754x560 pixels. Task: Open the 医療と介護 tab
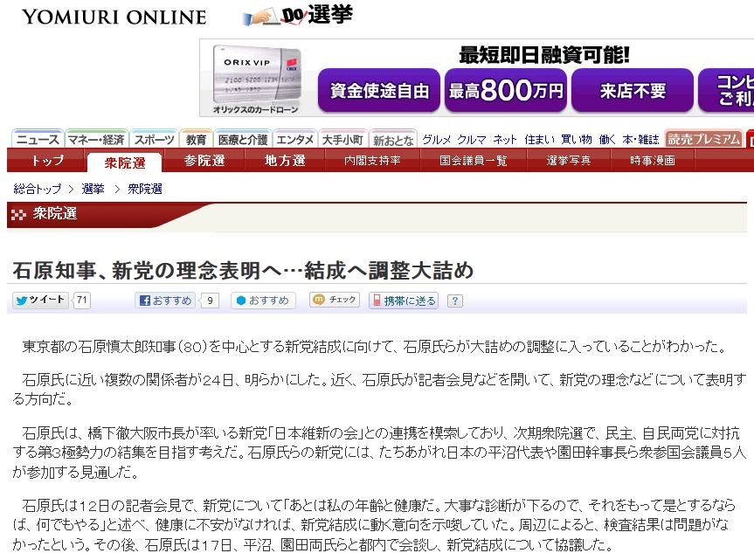[243, 140]
